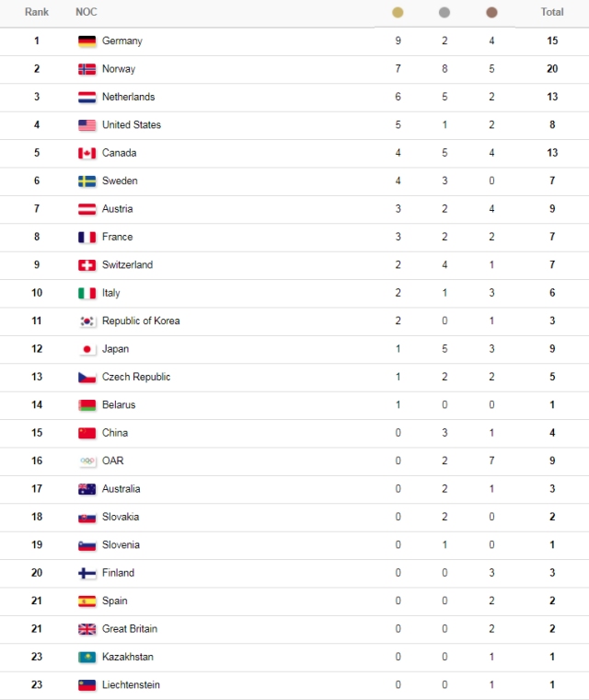Select the Liechtenstein country name

tap(131, 685)
